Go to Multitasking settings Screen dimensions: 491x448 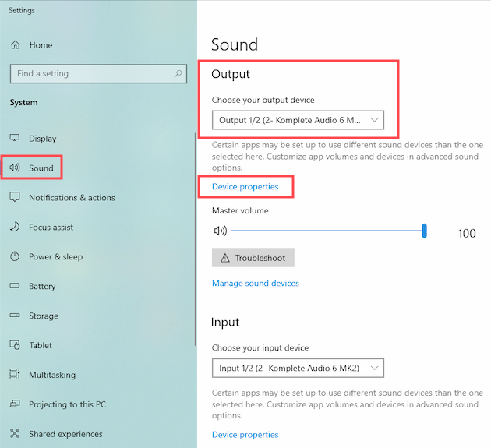pos(51,375)
